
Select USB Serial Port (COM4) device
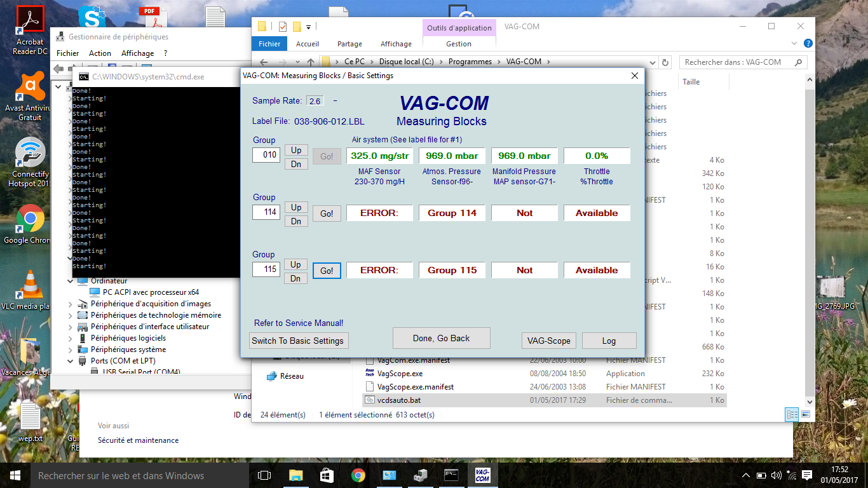pyautogui.click(x=142, y=372)
